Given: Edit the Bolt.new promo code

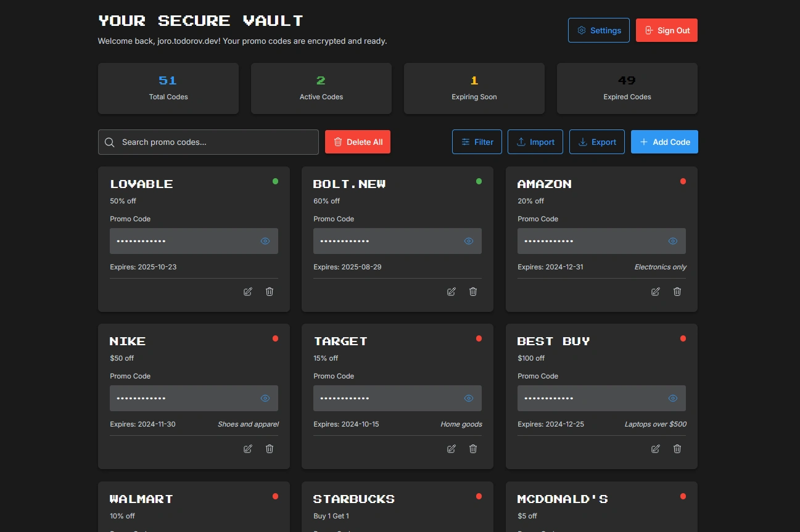Looking at the screenshot, I should tap(452, 292).
